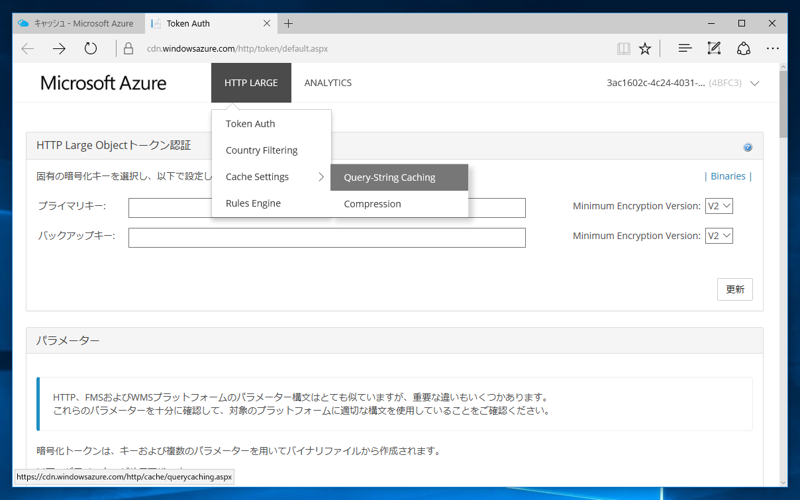Viewport: 800px width, 500px height.
Task: Select the Token Auth browser tab
Action: tap(210, 23)
